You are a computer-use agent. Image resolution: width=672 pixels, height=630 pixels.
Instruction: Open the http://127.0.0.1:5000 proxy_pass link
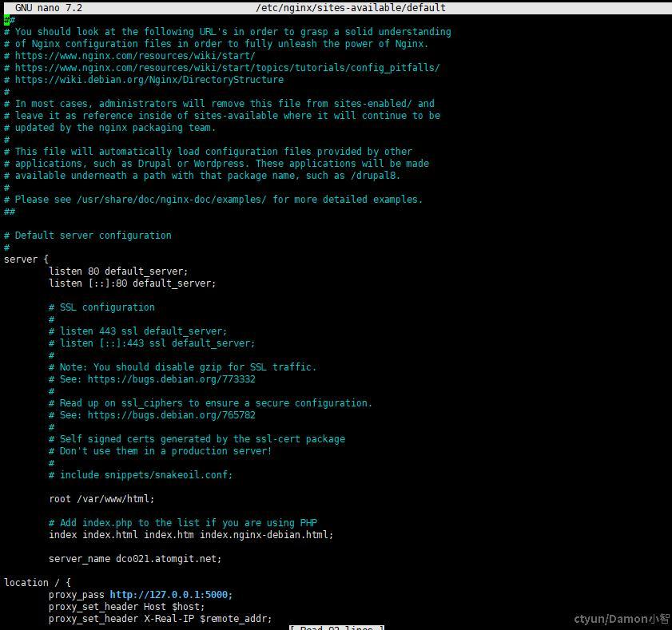[x=171, y=594]
